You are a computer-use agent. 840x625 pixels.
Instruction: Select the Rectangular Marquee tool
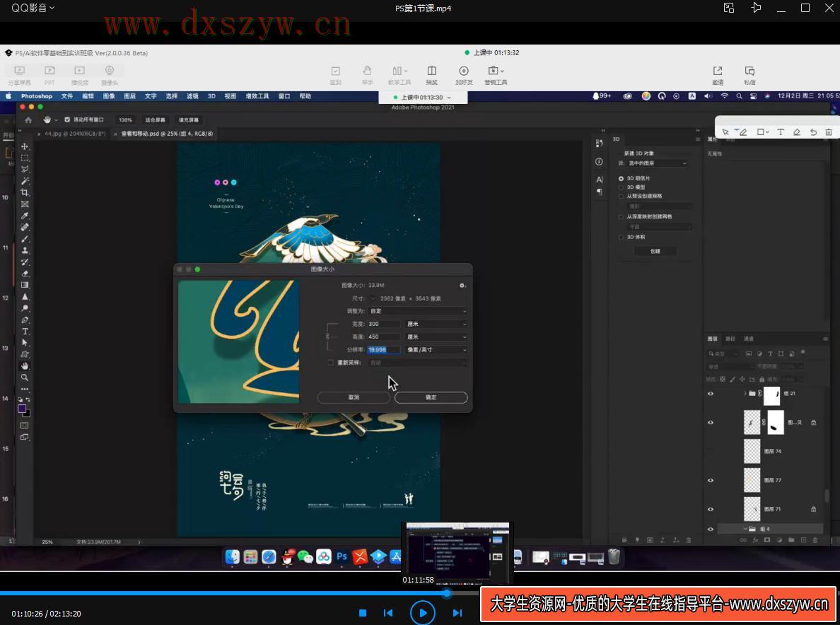coord(25,158)
